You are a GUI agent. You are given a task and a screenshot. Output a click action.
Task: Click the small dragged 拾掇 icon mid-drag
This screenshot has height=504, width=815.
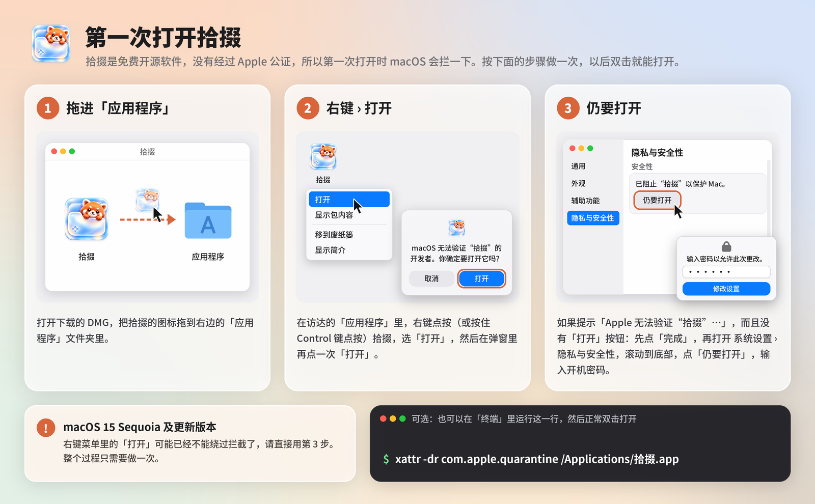click(x=148, y=200)
